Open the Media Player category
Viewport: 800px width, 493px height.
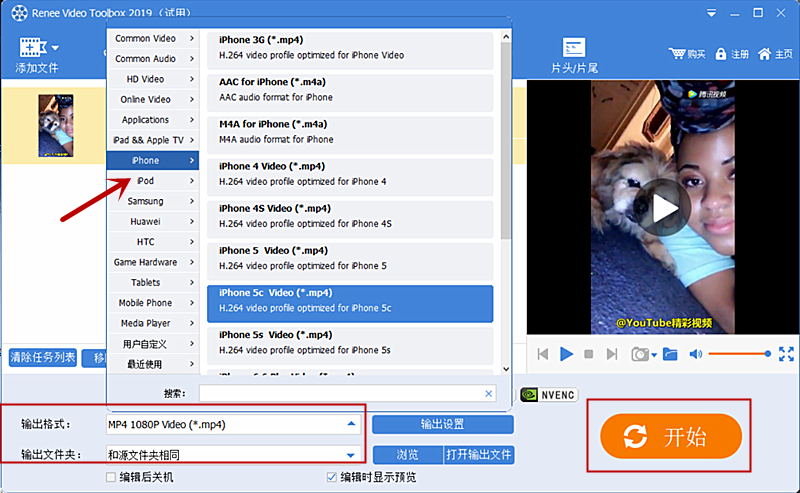(153, 324)
